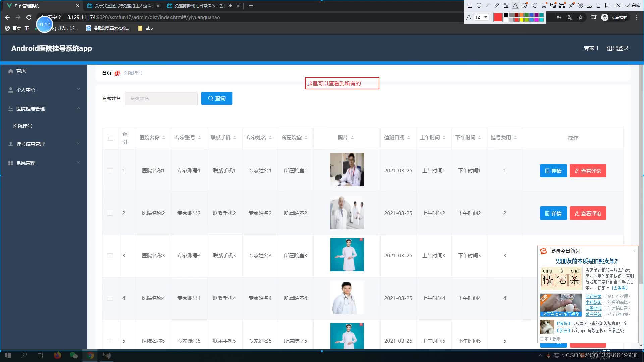Switch to the 免费邦邦咖啡日常清体 tab
The height and width of the screenshot is (362, 644).
coord(203,6)
